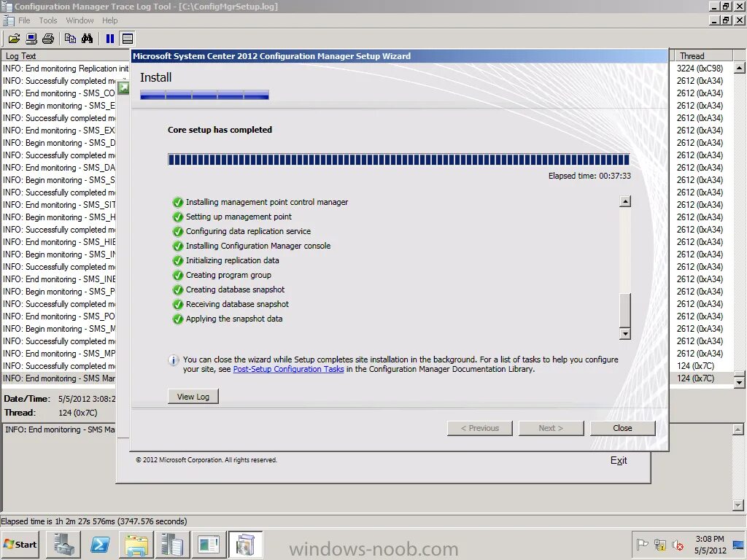
Task: Open the Help menu
Action: (109, 20)
